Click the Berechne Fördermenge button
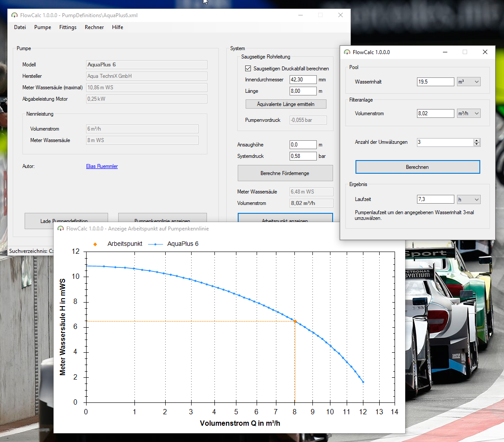504x442 pixels. pos(285,173)
